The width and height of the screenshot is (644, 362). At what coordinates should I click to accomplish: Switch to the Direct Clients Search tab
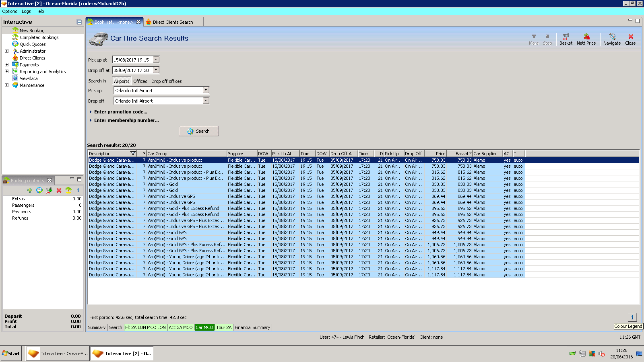(173, 22)
